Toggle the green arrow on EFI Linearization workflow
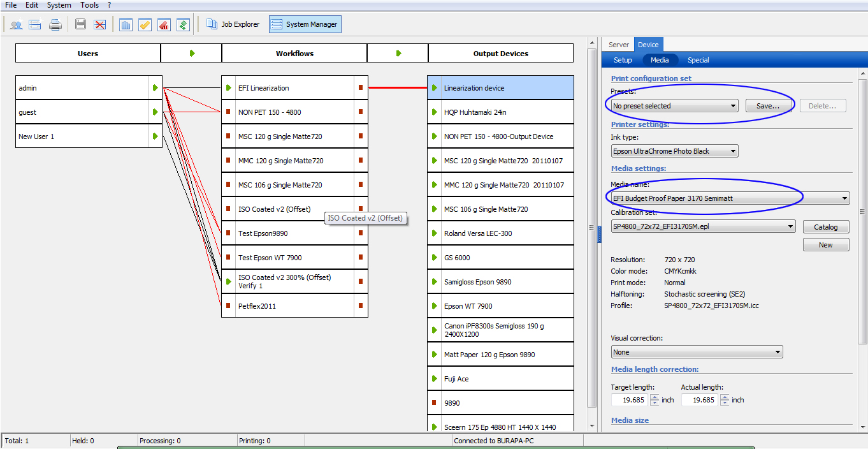Screen dimensions: 868x449 click(x=229, y=87)
